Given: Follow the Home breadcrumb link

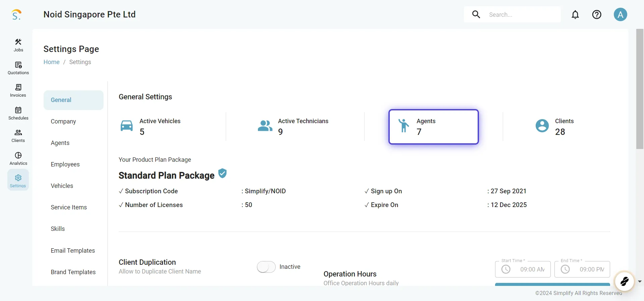Looking at the screenshot, I should pos(51,62).
